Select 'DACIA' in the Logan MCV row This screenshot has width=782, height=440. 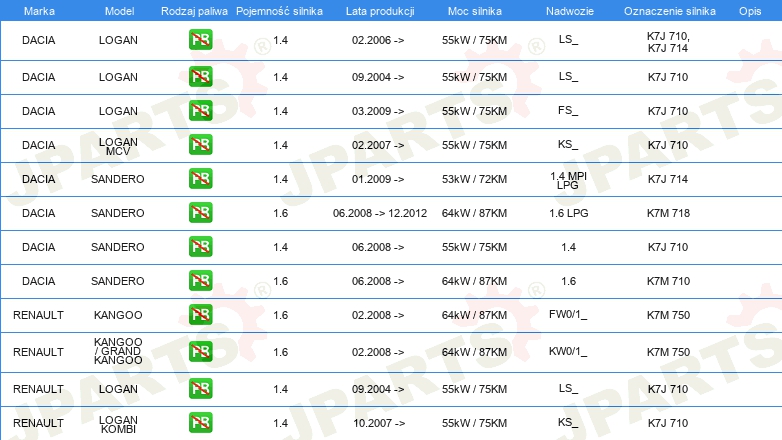click(38, 145)
